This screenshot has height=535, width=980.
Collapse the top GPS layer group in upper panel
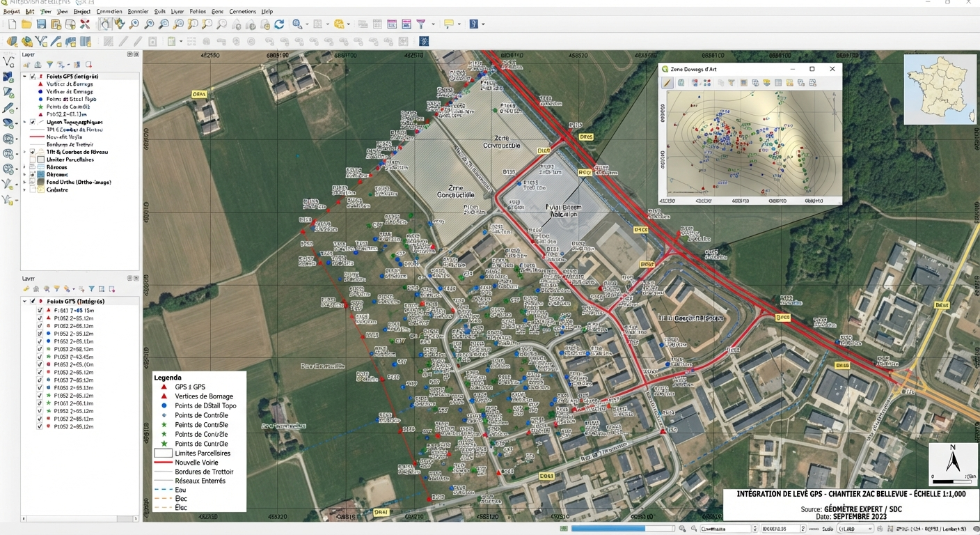point(25,77)
